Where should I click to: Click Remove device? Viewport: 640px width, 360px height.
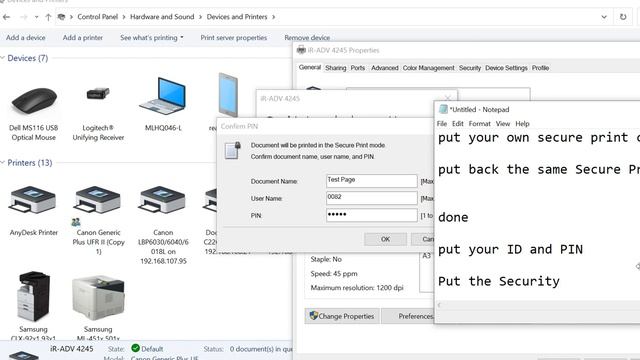307,38
